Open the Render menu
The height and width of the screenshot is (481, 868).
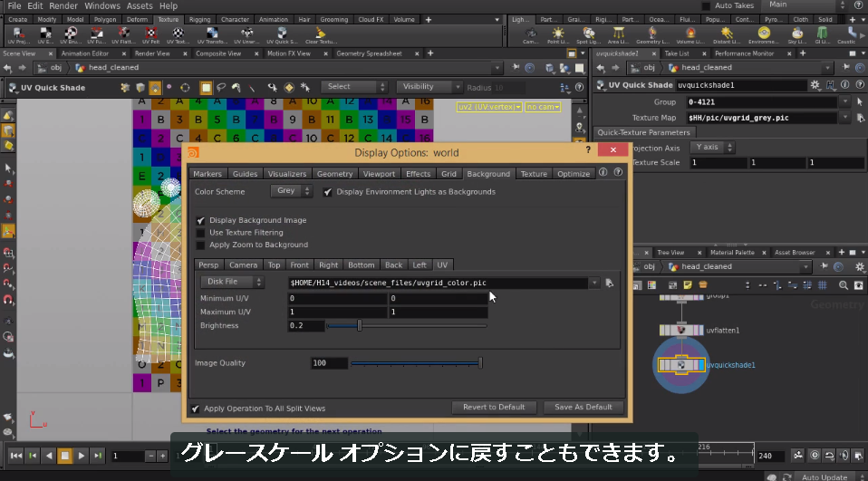(x=63, y=5)
